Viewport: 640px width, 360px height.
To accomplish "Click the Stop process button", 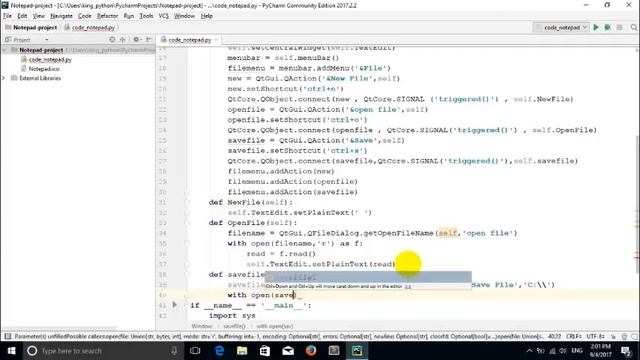I will coord(620,27).
